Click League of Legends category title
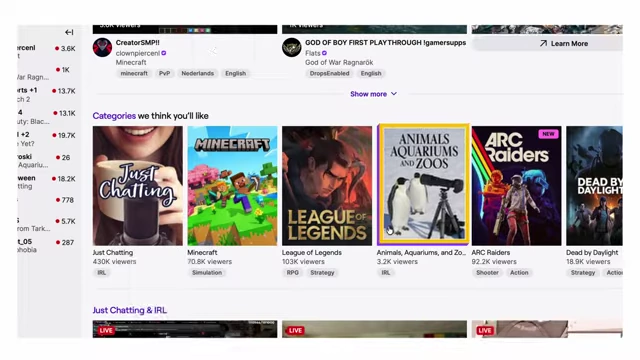The image size is (640, 360). pos(312,253)
